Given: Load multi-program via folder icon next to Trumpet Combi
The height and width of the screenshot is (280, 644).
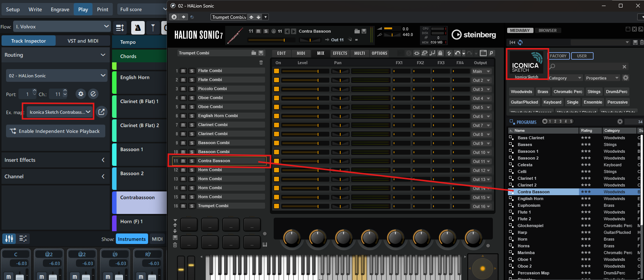Looking at the screenshot, I should [254, 53].
